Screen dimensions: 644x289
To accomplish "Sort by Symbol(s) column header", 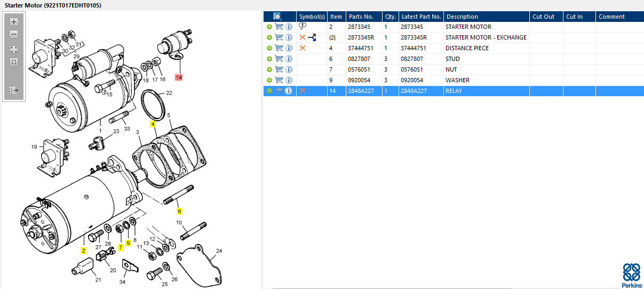I will [x=312, y=17].
